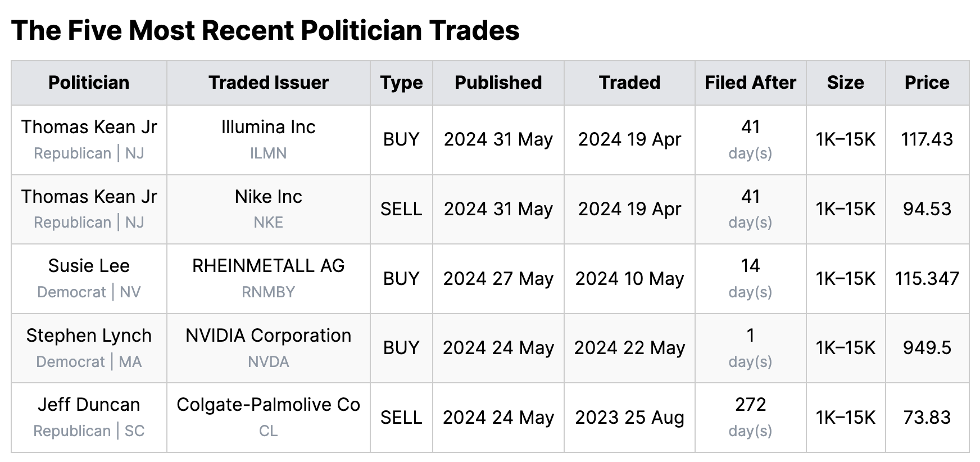Open Stephen Lynch politician link
Viewport: 980px width, 462px height.
tap(89, 336)
